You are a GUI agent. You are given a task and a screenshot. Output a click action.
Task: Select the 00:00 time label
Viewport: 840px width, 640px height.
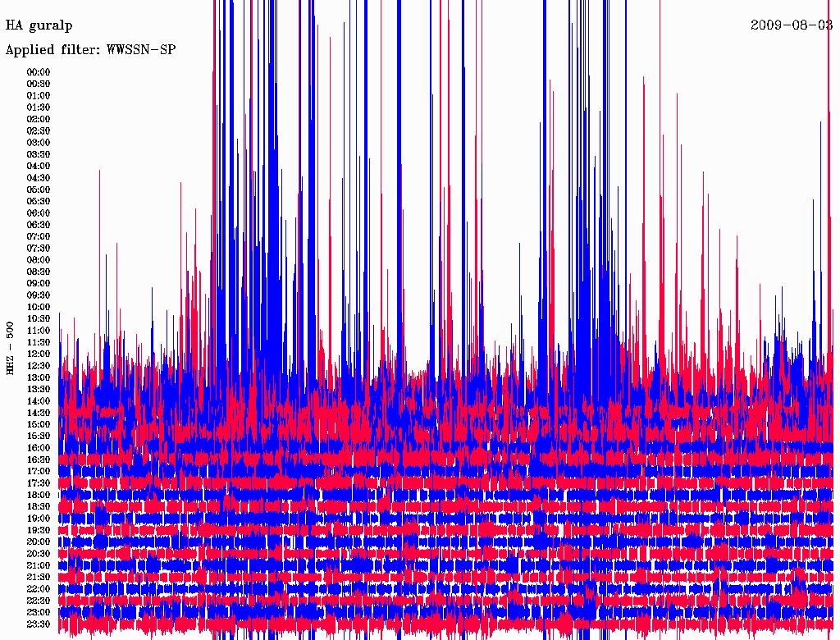[39, 72]
